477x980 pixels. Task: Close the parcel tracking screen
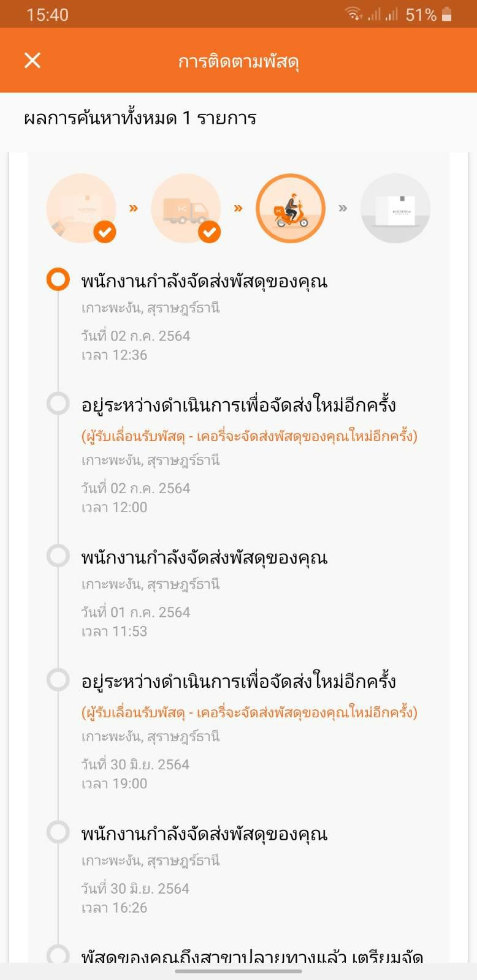pos(32,60)
